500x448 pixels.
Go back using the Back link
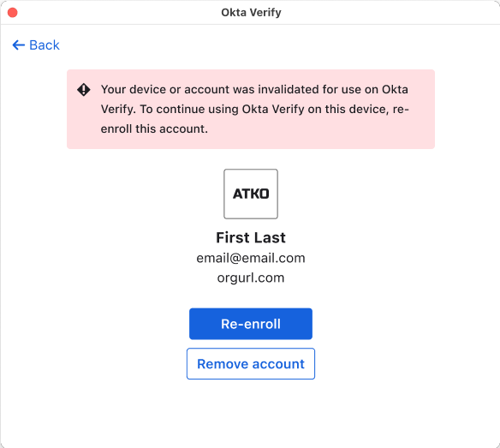36,45
